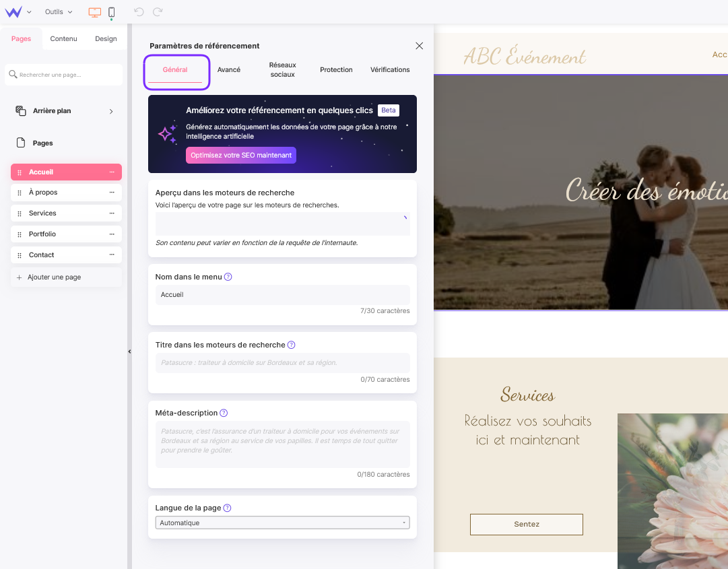Image resolution: width=728 pixels, height=569 pixels.
Task: Switch to desktop preview mode
Action: (x=94, y=12)
